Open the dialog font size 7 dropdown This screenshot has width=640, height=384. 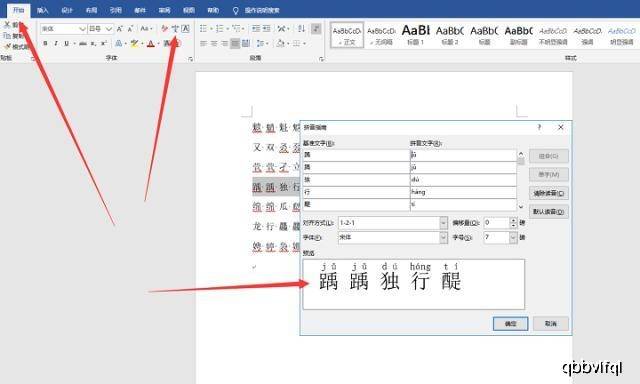click(513, 238)
